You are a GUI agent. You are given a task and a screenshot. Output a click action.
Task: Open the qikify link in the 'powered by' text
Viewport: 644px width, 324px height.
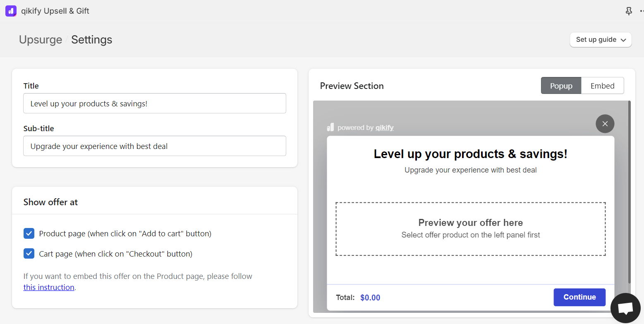(385, 127)
